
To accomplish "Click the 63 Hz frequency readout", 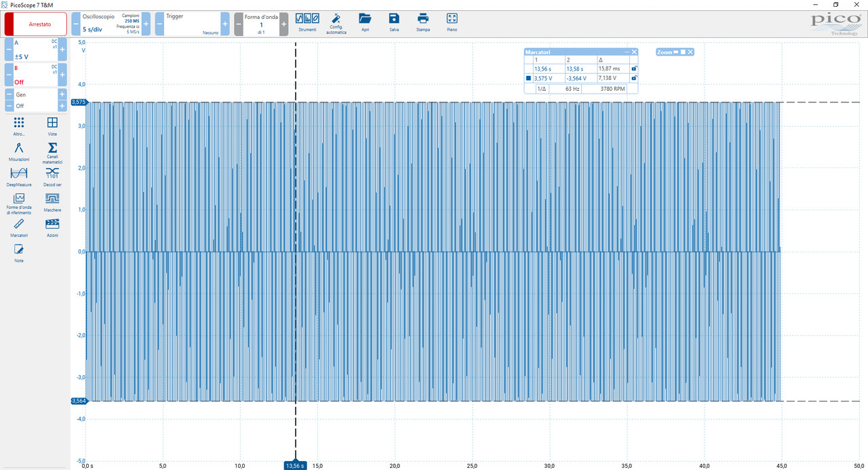I will pyautogui.click(x=572, y=89).
